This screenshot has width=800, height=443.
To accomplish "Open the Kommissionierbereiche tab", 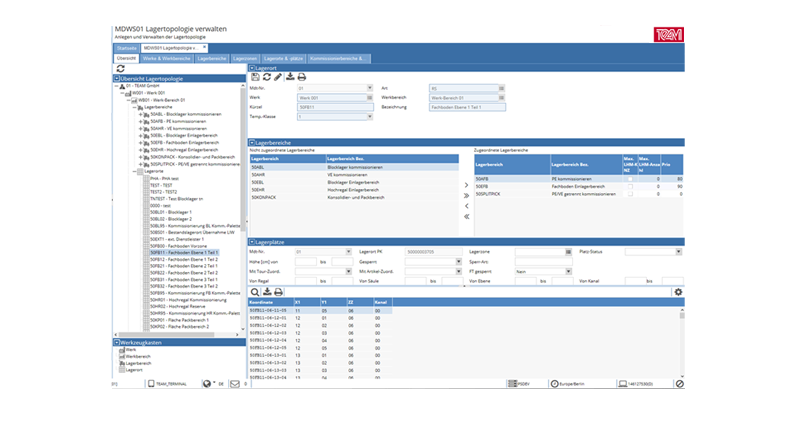I will (338, 59).
